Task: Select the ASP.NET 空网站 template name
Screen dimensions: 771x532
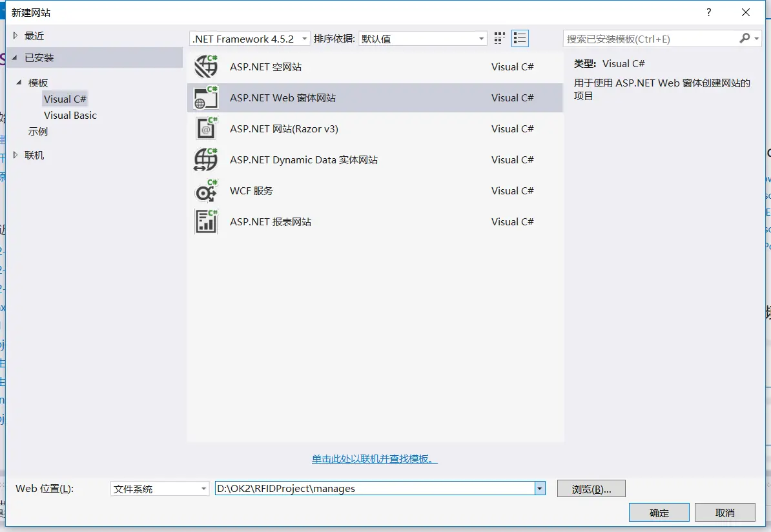Action: [265, 66]
